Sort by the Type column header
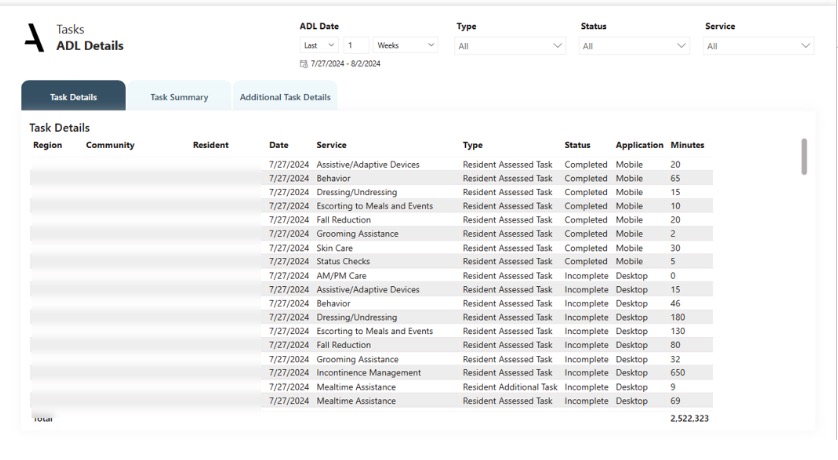The image size is (838, 460). (x=472, y=145)
